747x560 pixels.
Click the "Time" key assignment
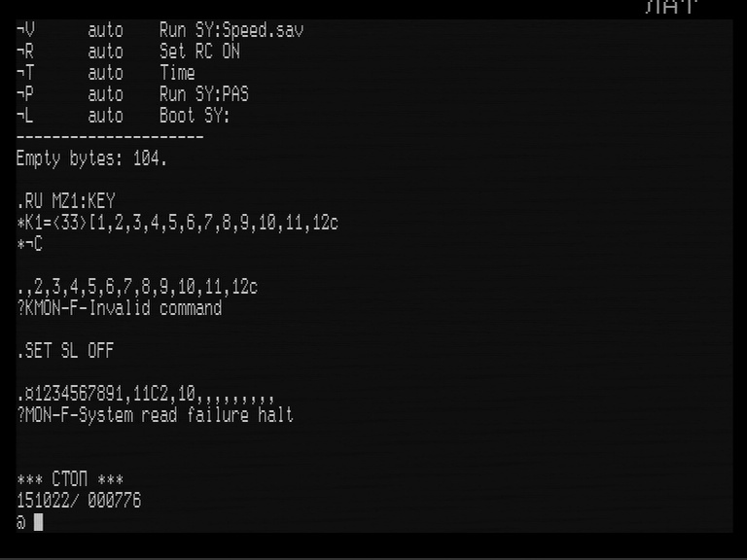177,73
